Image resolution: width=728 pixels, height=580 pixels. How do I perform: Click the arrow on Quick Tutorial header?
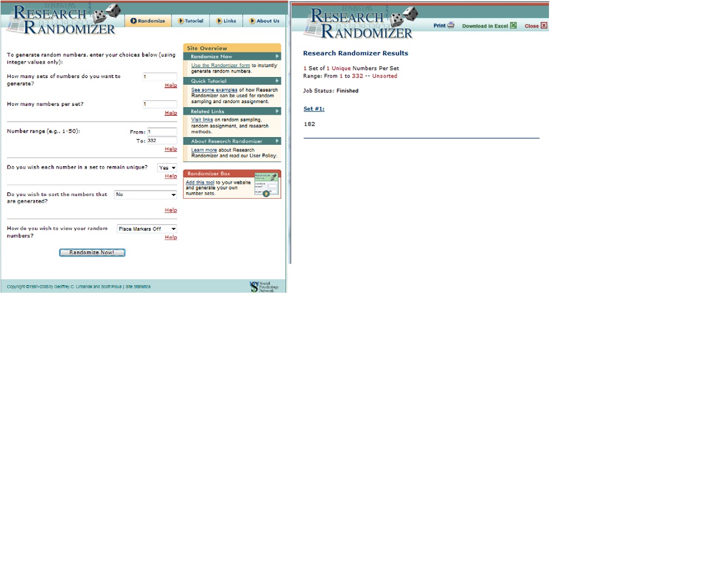point(277,81)
